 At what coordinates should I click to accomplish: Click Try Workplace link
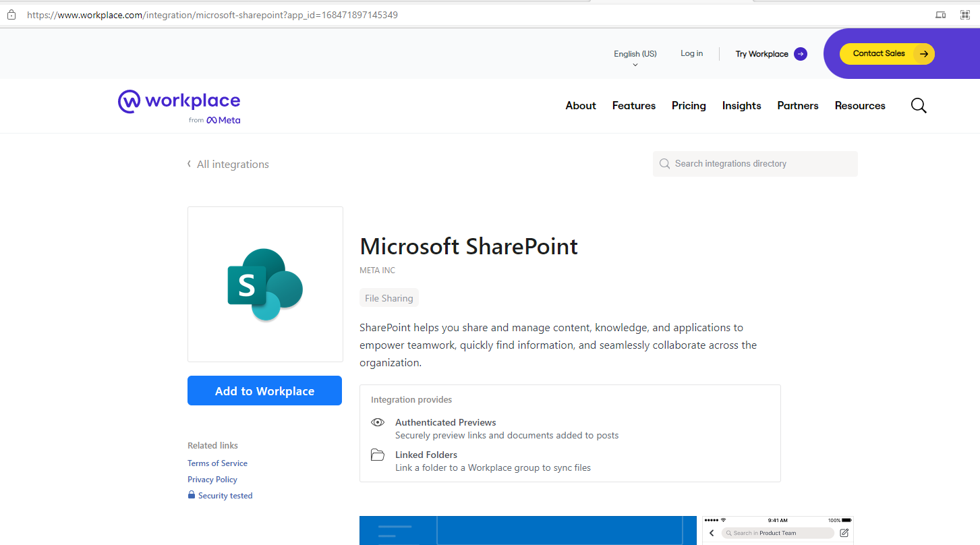tap(771, 54)
